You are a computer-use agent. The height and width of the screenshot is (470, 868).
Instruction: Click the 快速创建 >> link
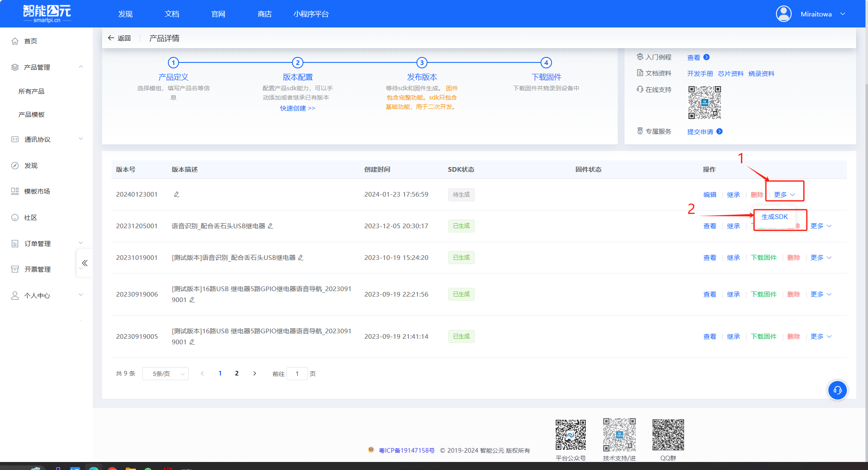(x=297, y=108)
